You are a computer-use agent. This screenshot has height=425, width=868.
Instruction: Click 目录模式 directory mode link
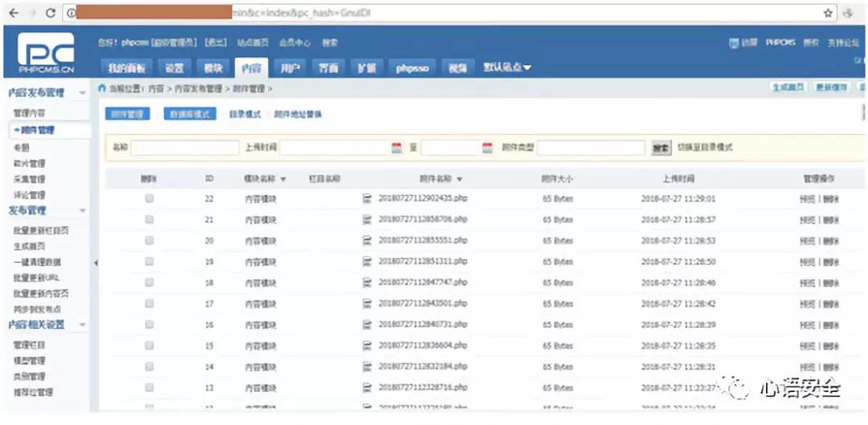point(244,114)
